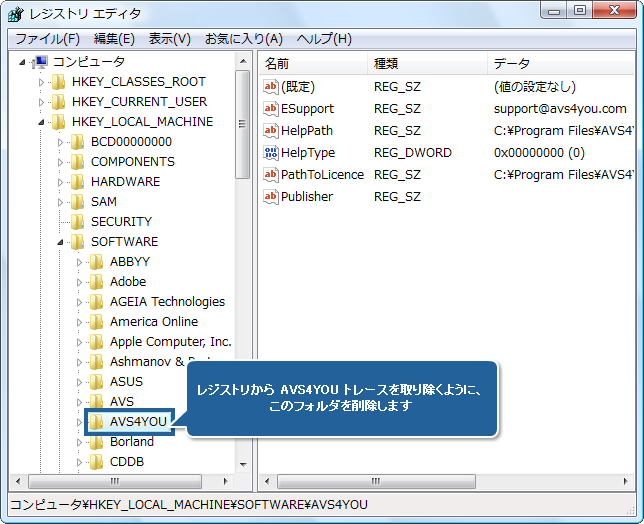
Task: Click the HKEY_LOCAL_MACHINE folder icon
Action: pyautogui.click(x=58, y=122)
